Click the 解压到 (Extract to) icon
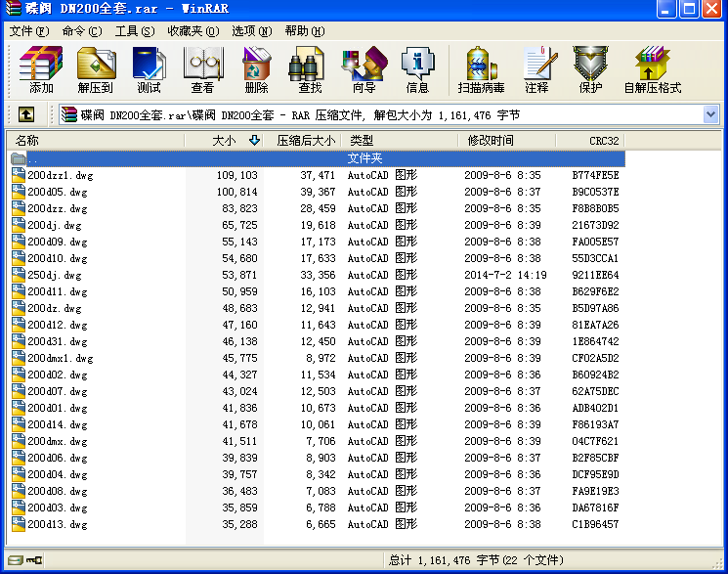 (96, 69)
